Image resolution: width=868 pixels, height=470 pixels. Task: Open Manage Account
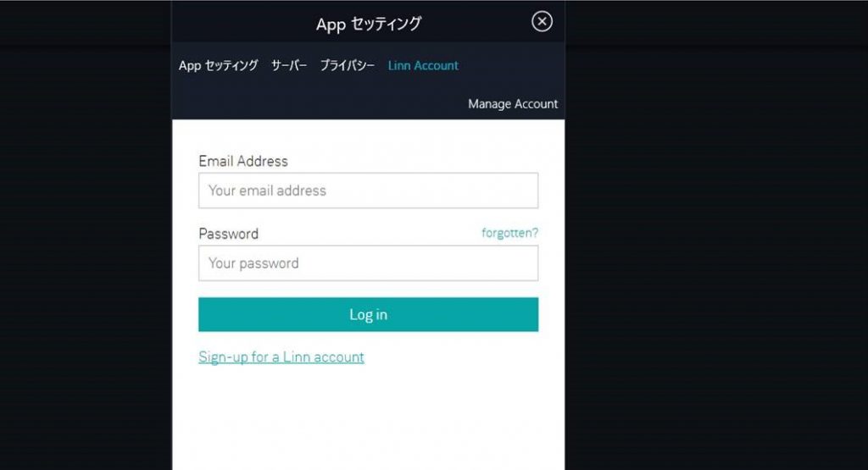(x=513, y=104)
